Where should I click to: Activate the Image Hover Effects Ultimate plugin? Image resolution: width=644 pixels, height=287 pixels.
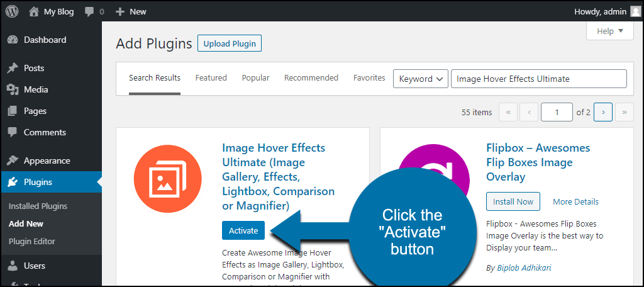(243, 230)
